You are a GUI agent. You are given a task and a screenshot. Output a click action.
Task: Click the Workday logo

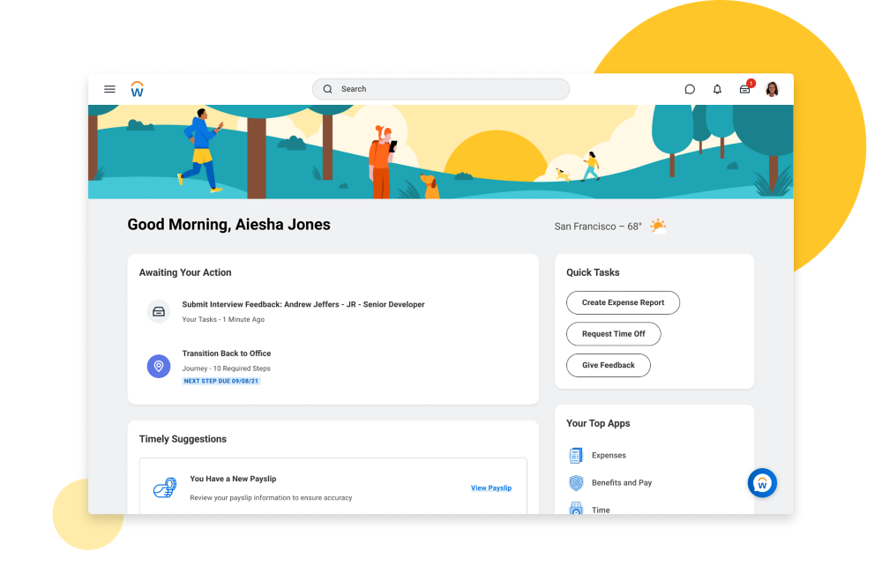coord(137,89)
